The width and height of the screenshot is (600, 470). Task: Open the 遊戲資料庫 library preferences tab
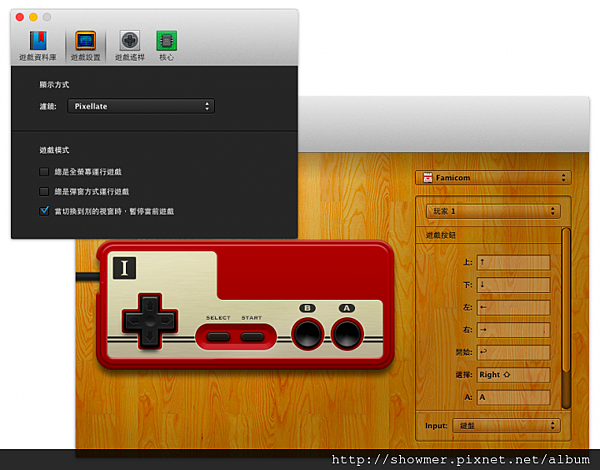tap(38, 46)
